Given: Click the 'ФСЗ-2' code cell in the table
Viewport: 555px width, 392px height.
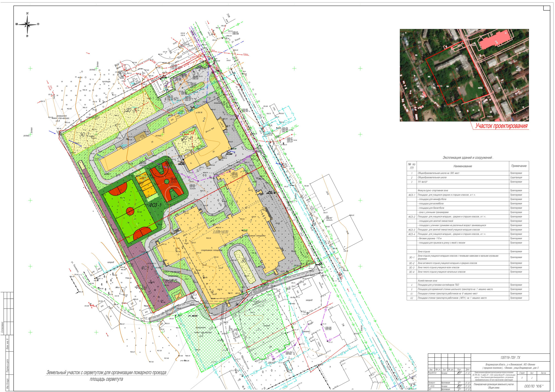Looking at the screenshot, I should [x=412, y=217].
